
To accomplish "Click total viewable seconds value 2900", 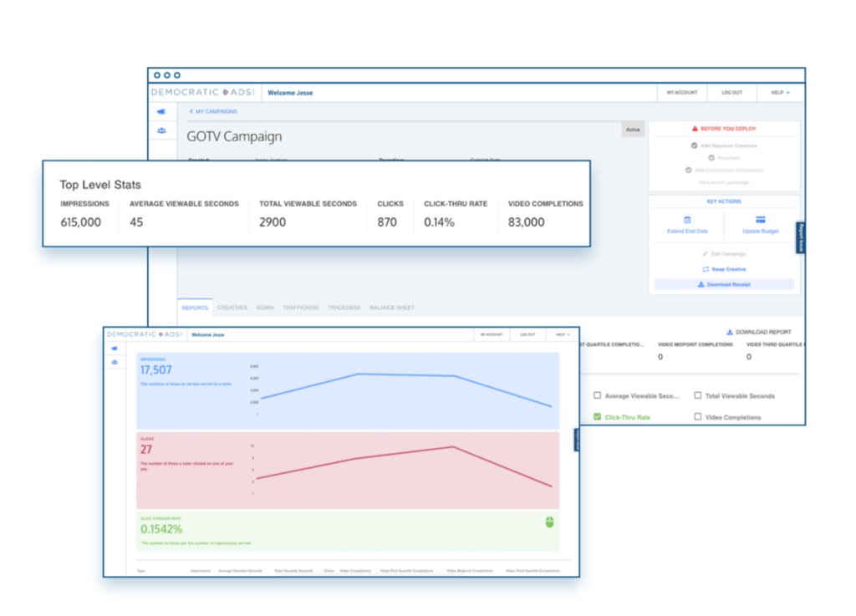I will click(273, 222).
